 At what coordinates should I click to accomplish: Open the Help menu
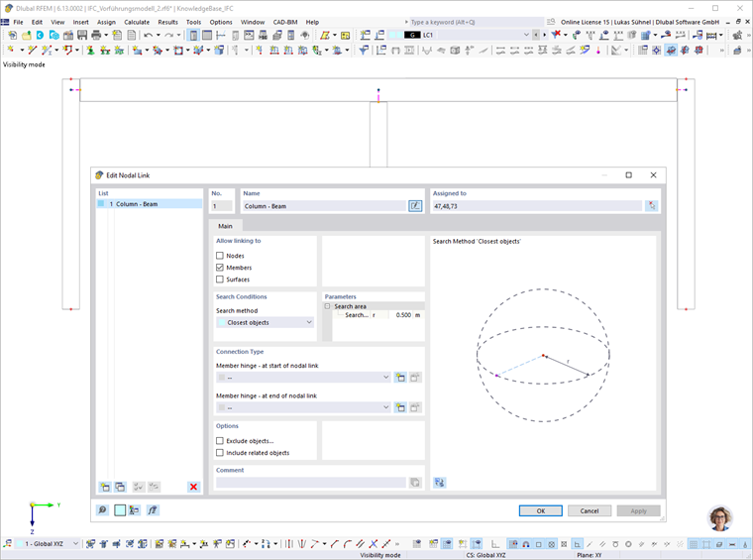(313, 22)
